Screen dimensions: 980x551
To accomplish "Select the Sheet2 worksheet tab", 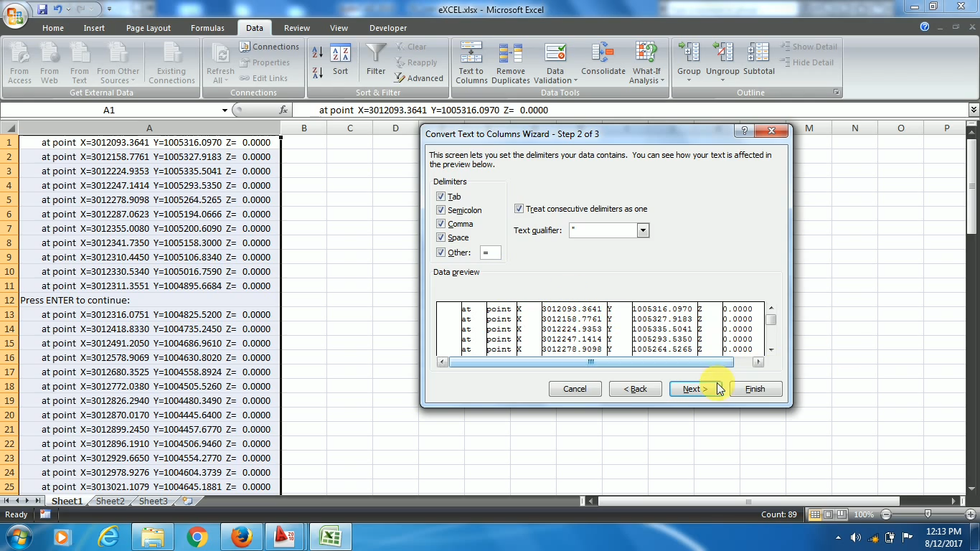I will point(110,501).
